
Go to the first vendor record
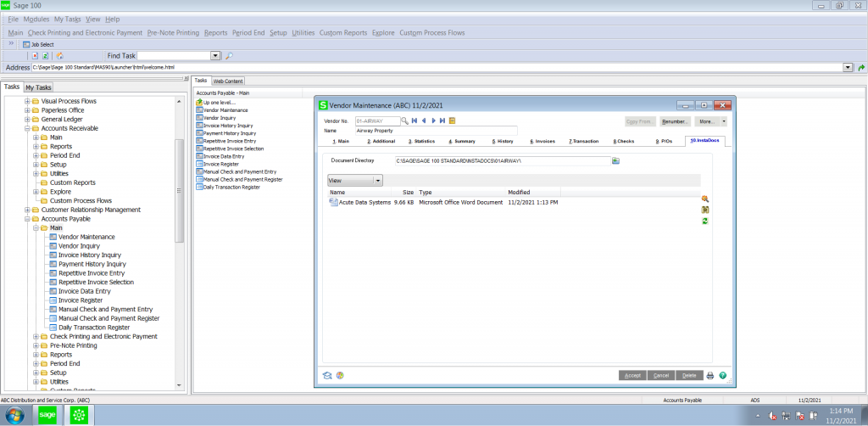coord(415,121)
